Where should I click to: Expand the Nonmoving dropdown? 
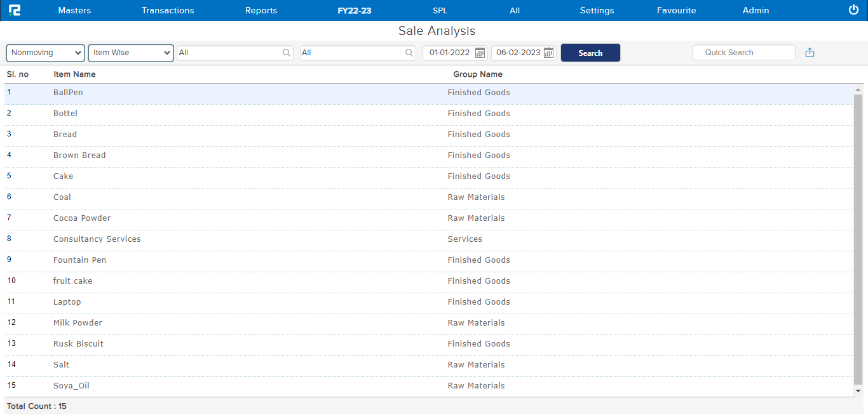(x=46, y=53)
